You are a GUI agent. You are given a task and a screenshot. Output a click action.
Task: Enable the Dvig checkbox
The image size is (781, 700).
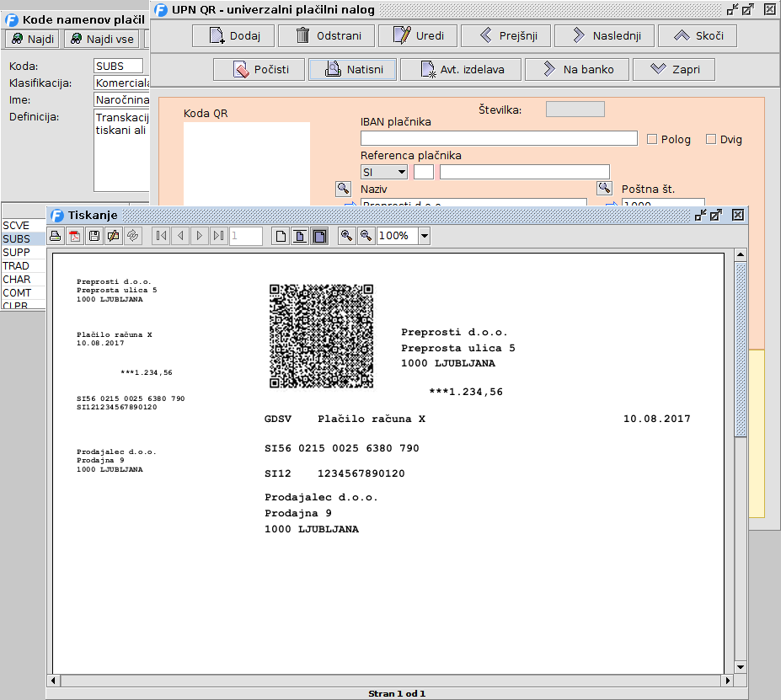tap(711, 139)
